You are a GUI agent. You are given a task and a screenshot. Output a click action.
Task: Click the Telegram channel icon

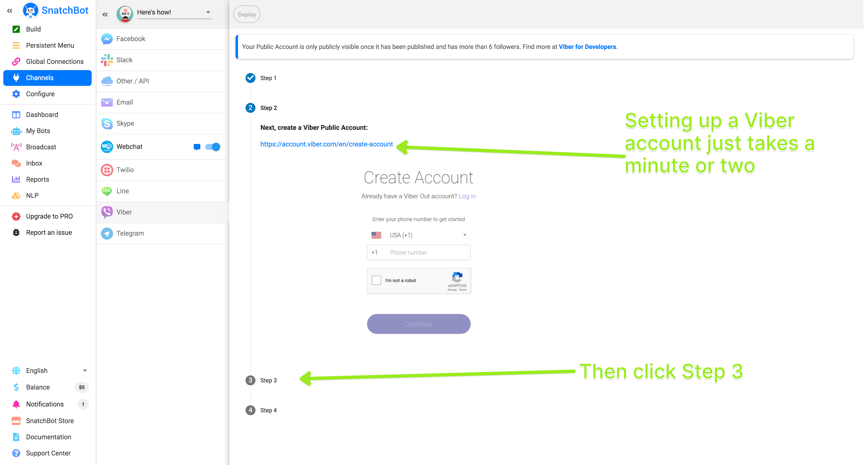(x=107, y=233)
